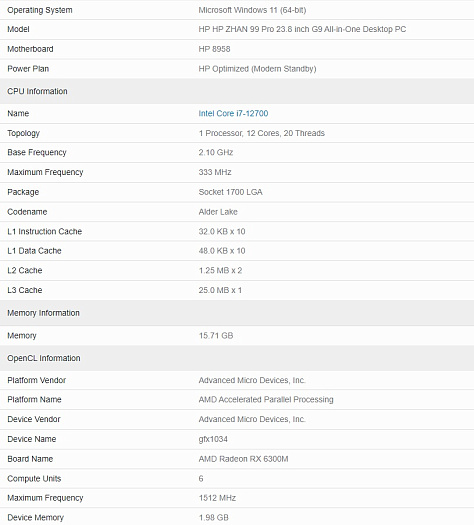Screen dimensions: 474x525
Task: Select the 333 MHz maximum frequency value
Action: point(215,172)
